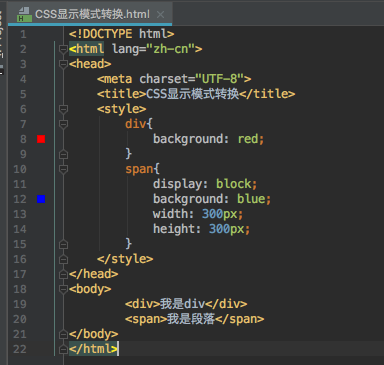Click fold end marker at closing html tag

63,349
